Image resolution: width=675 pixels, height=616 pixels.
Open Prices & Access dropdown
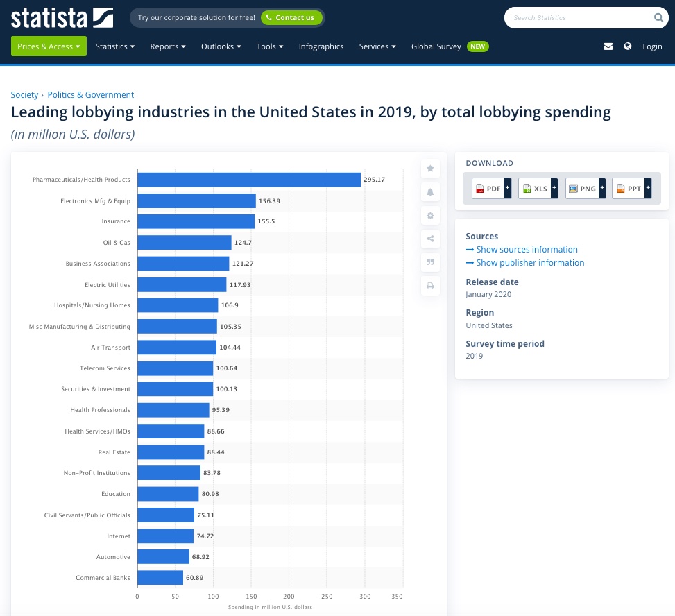[x=49, y=46]
